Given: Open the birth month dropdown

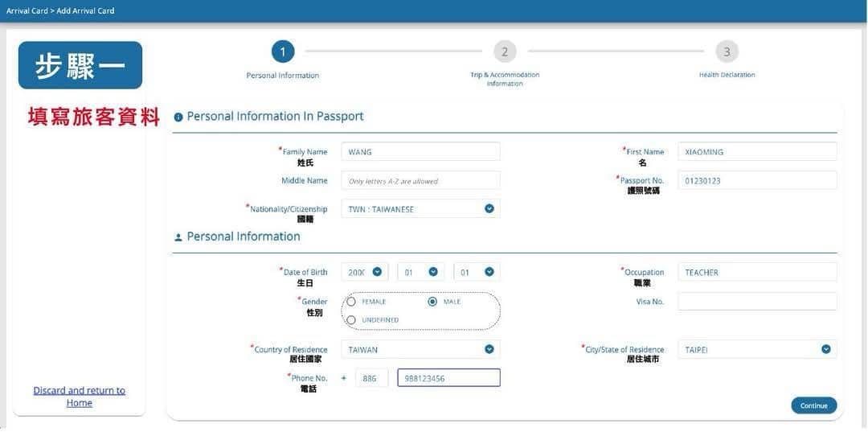Looking at the screenshot, I should [x=420, y=272].
